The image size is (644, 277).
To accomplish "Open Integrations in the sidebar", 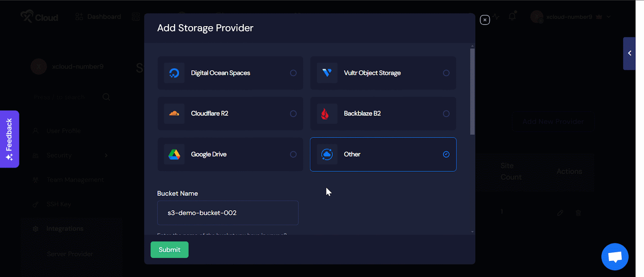I will pos(65,229).
